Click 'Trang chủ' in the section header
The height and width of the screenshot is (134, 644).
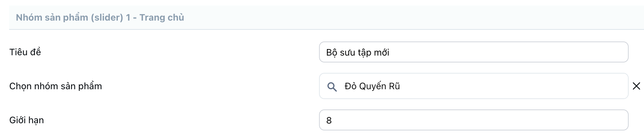coord(162,17)
